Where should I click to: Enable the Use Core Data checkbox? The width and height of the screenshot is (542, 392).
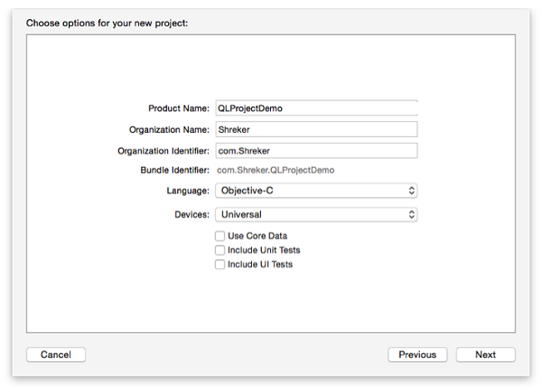point(220,236)
